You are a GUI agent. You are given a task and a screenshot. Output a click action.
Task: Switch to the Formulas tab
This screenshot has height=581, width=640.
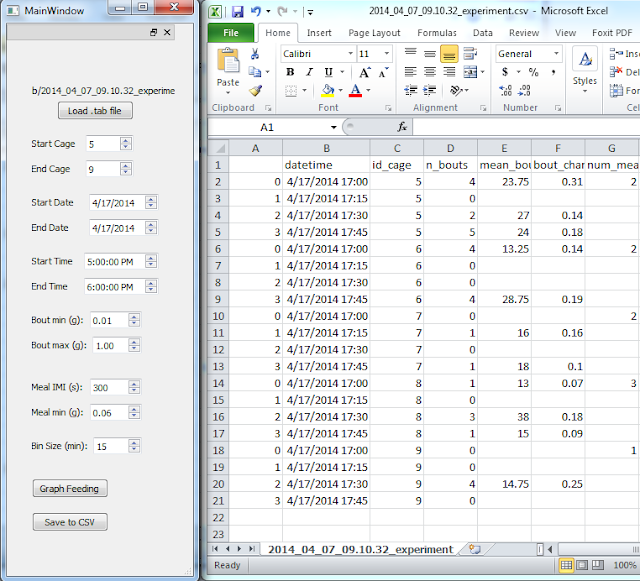tap(437, 33)
